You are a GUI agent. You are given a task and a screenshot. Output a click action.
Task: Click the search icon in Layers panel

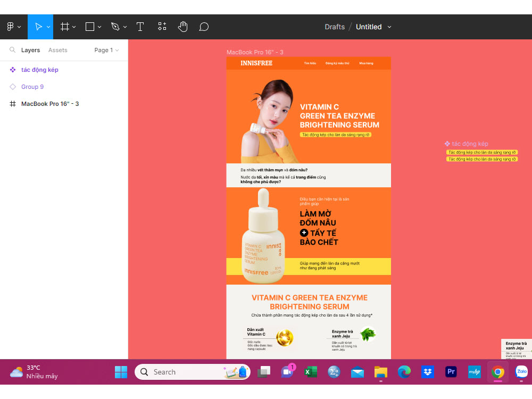tap(12, 49)
